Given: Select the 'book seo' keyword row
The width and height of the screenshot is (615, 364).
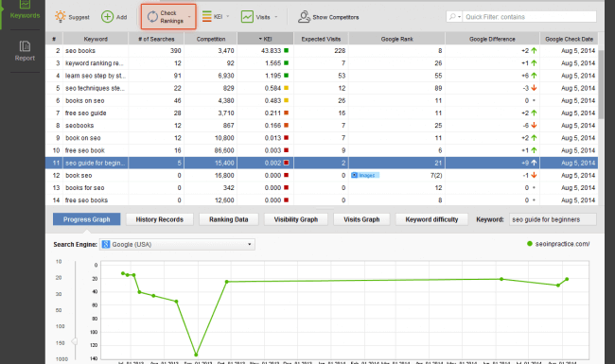Looking at the screenshot, I should tap(322, 176).
